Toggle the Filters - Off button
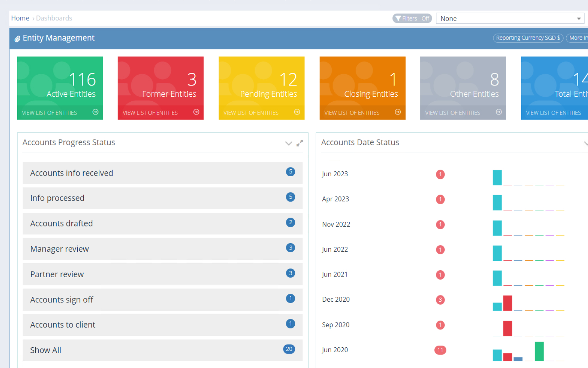588x368 pixels. click(x=412, y=19)
